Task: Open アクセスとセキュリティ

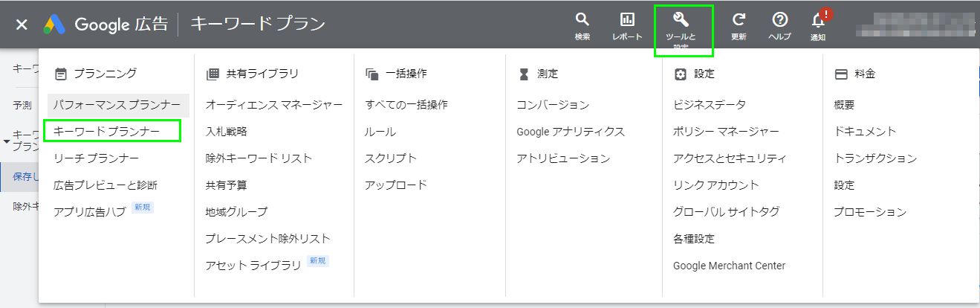Action: [x=730, y=158]
